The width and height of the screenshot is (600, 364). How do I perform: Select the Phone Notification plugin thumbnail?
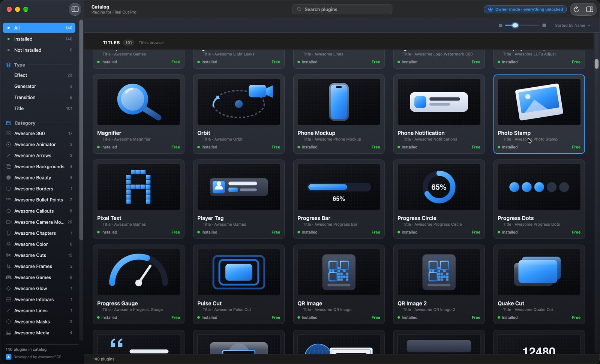(439, 102)
